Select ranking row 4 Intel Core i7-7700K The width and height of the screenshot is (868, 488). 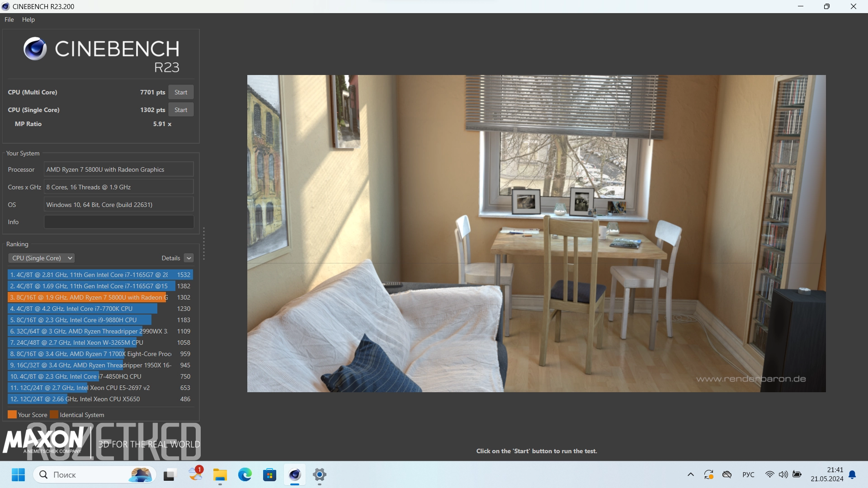(100, 309)
